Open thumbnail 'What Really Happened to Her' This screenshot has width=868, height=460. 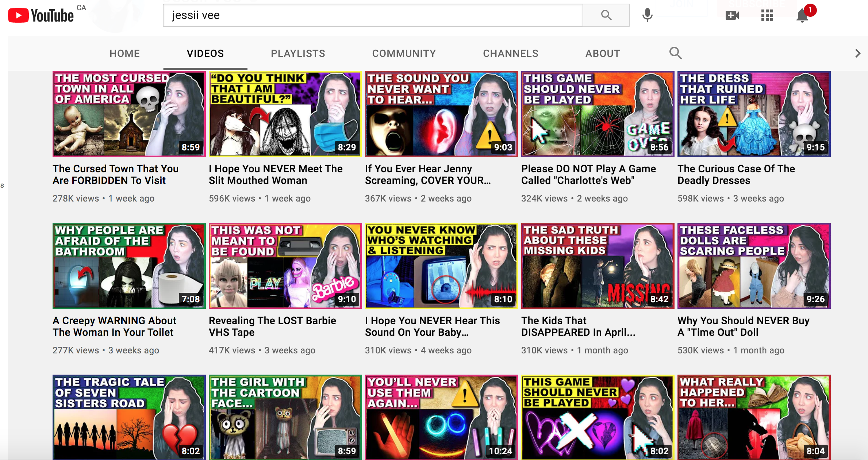(754, 417)
